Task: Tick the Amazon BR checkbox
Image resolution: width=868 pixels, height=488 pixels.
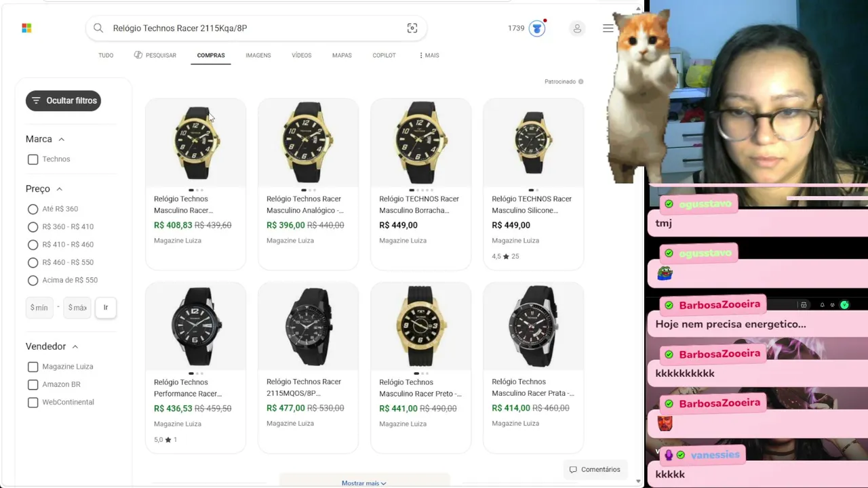Action: pyautogui.click(x=33, y=384)
